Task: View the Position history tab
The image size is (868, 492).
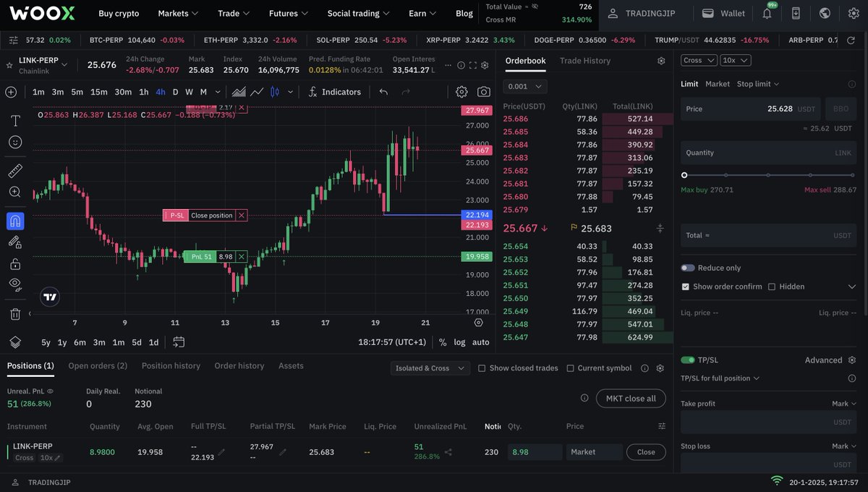Action: click(x=171, y=366)
